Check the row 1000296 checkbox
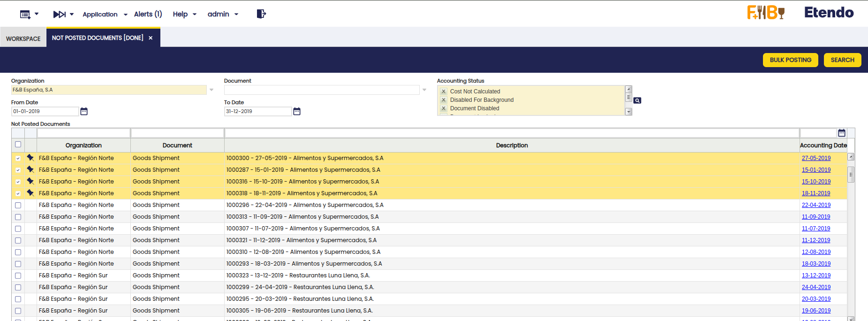This screenshot has height=321, width=868. tap(18, 205)
